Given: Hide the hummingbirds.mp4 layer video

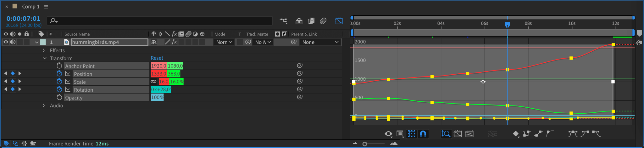Looking at the screenshot, I should pos(6,42).
